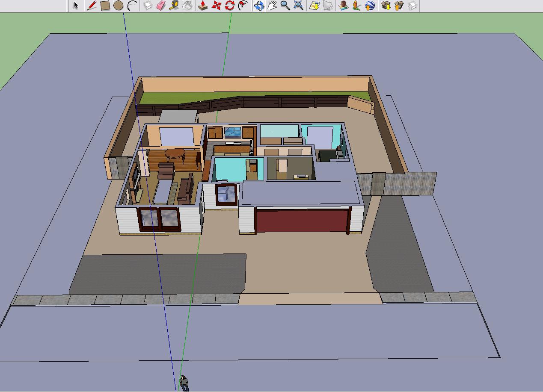
Task: Choose the Zoom magnifier tool
Action: 285,6
